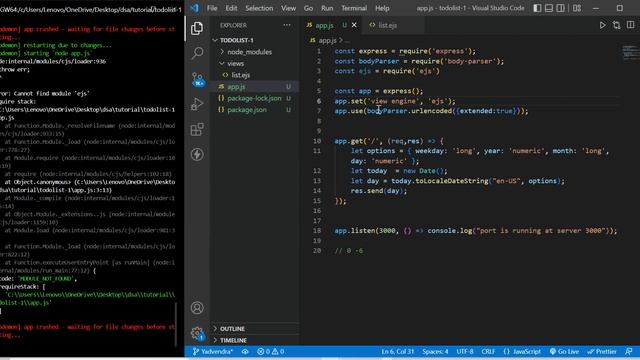
Task: Open the Accounts icon in activity bar
Action: pyautogui.click(x=197, y=307)
